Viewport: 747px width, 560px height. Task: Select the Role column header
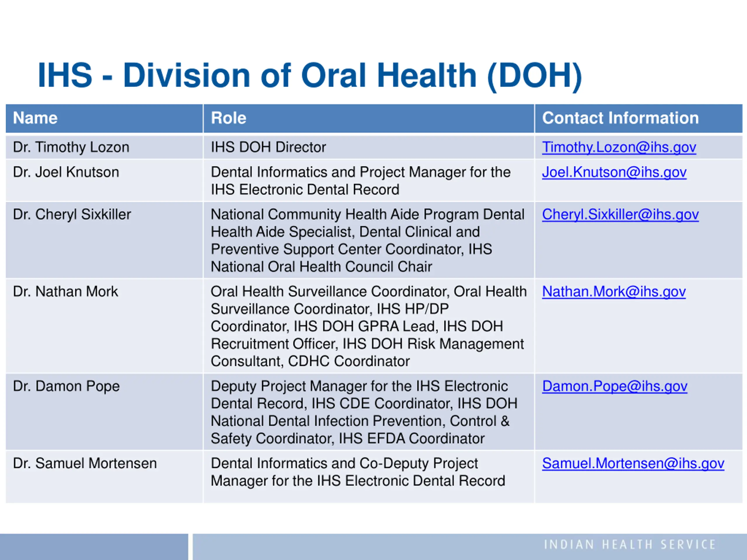pyautogui.click(x=369, y=118)
